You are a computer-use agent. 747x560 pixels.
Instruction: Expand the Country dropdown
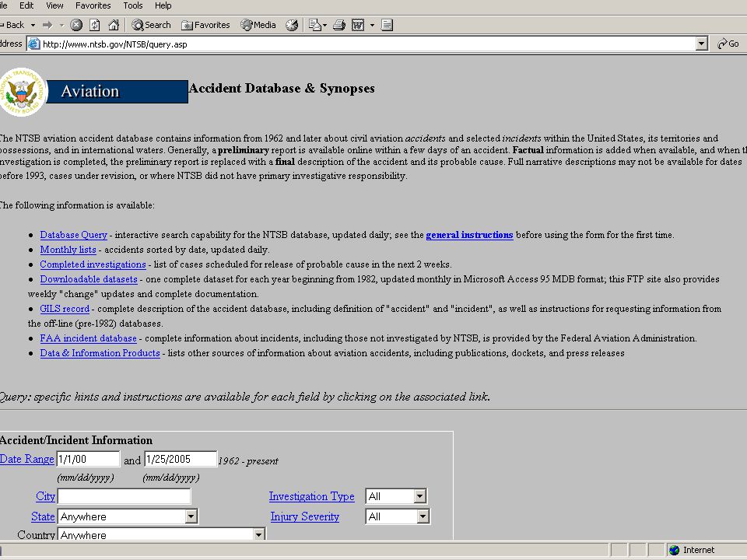[x=258, y=534]
